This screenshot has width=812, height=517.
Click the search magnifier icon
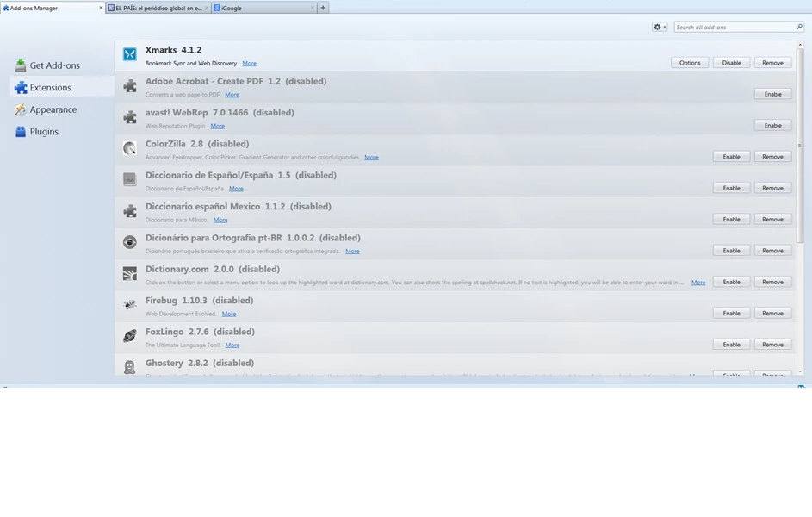pos(799,27)
